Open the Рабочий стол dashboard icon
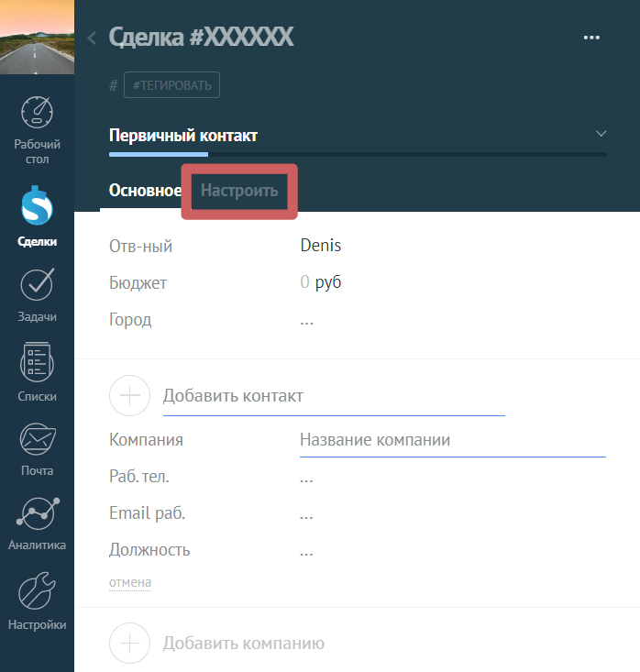640x672 pixels. tap(37, 112)
